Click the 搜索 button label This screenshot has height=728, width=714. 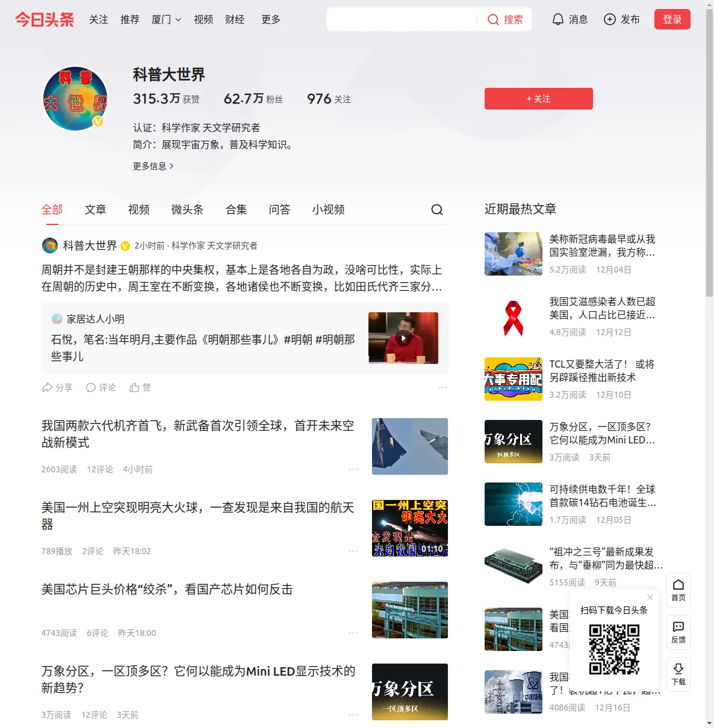[514, 19]
